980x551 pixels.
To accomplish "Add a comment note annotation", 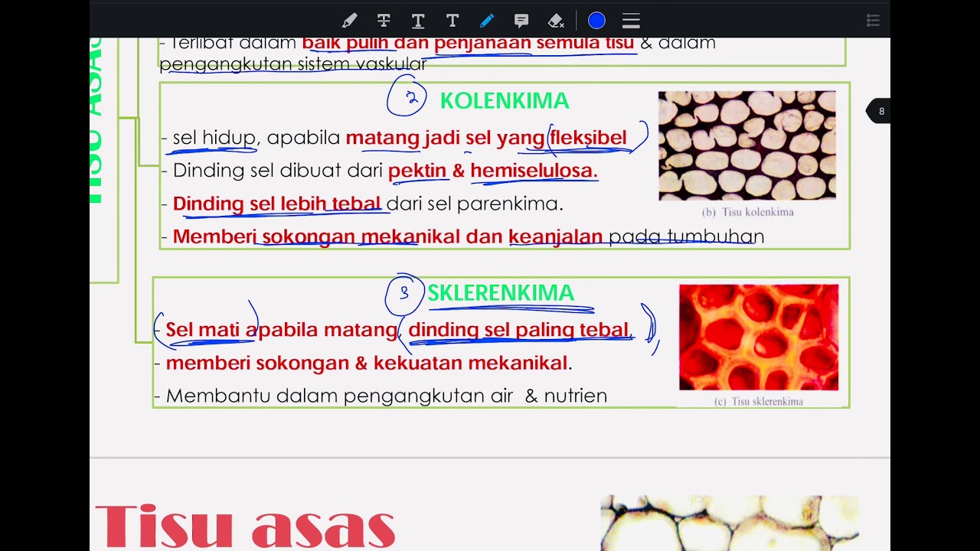I will point(521,21).
